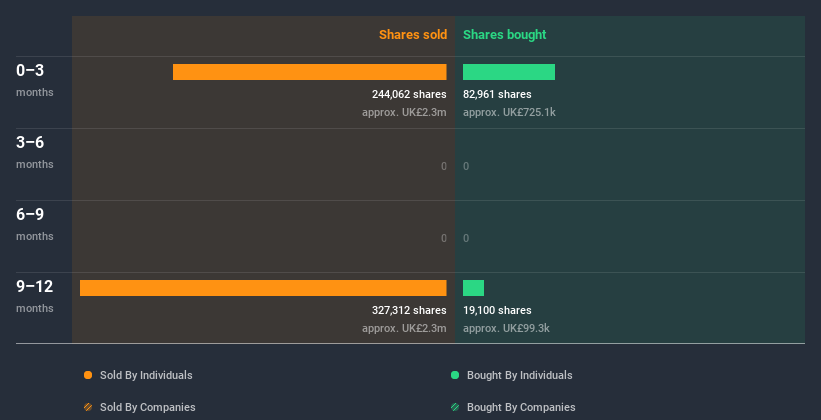The width and height of the screenshot is (821, 420).
Task: Click the Shares sold column header
Action: [x=413, y=35]
